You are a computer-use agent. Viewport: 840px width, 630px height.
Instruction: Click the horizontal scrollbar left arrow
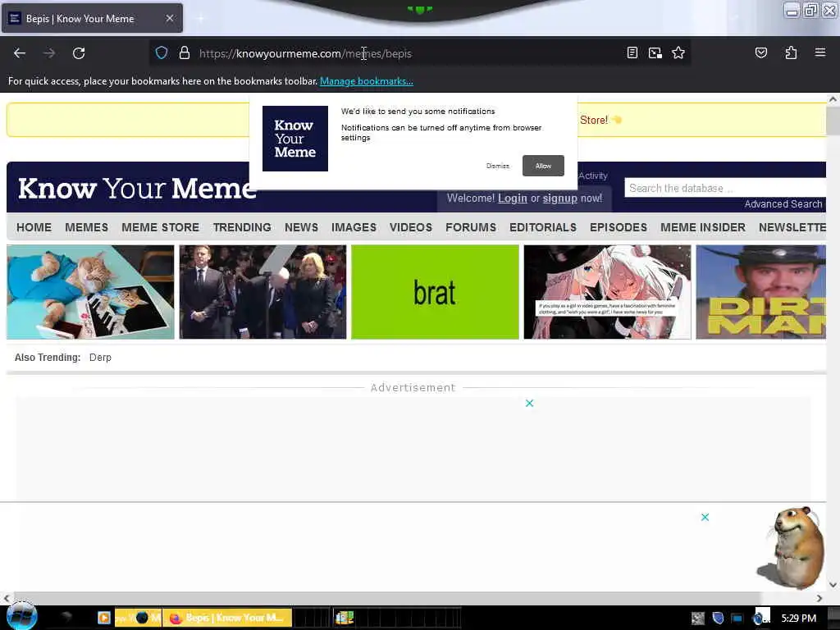point(7,598)
